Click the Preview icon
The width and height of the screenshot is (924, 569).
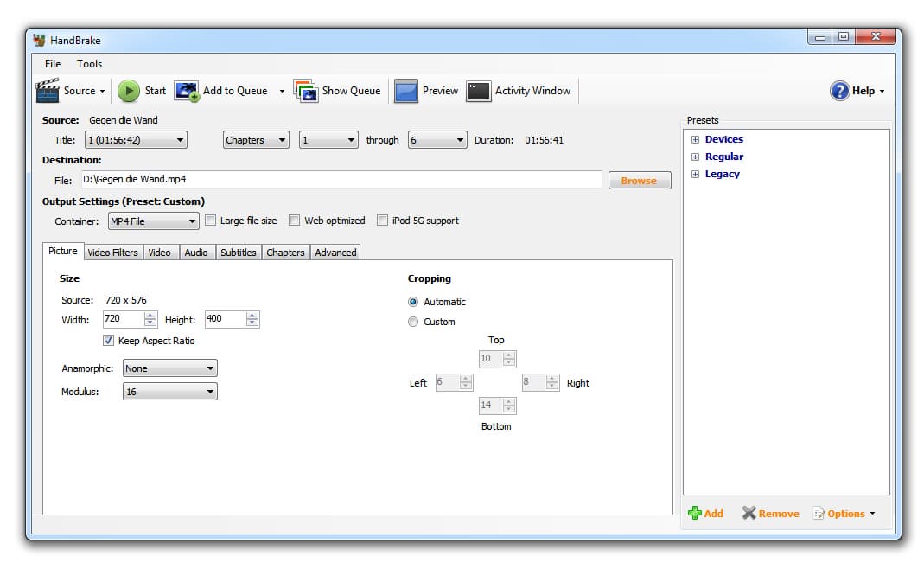point(406,91)
